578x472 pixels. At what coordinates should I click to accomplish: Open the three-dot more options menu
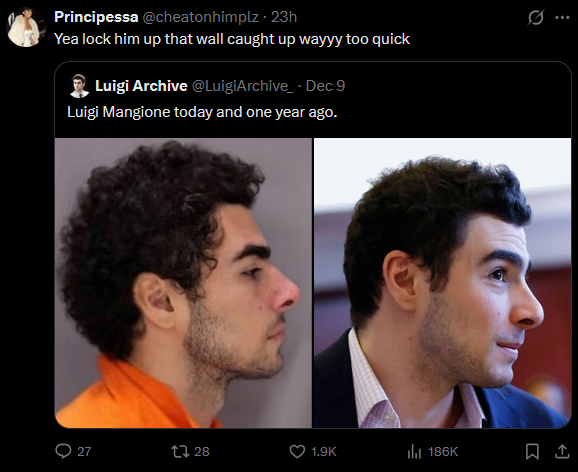click(562, 18)
